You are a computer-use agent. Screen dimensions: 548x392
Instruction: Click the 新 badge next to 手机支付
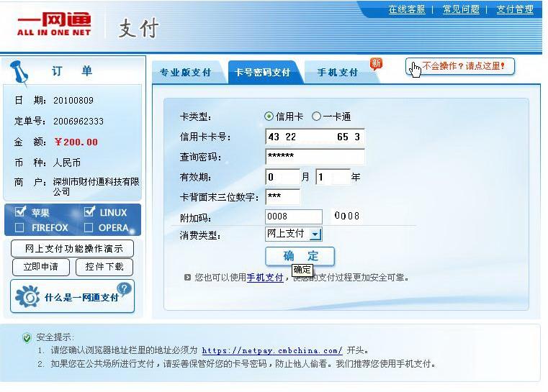pos(376,64)
